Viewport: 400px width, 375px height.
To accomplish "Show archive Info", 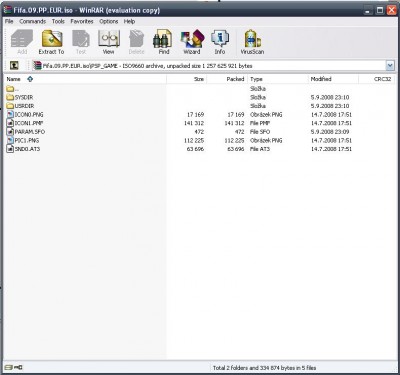I will 220,42.
